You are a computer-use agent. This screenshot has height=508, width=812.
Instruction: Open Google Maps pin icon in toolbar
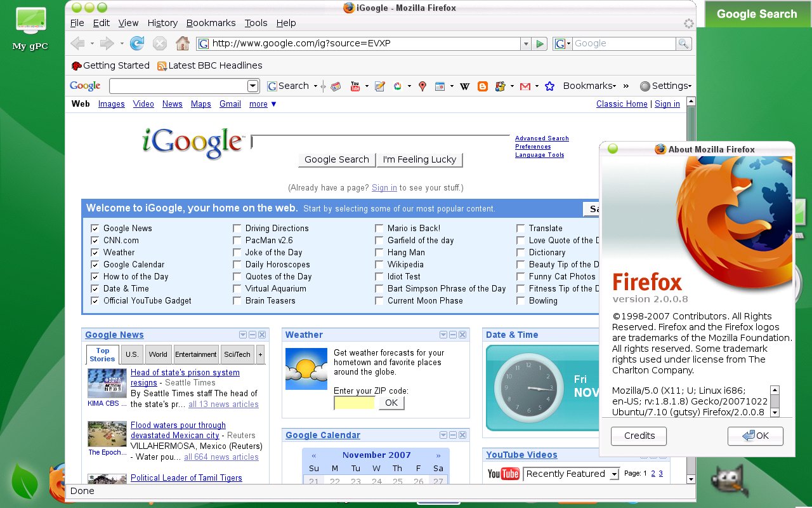coord(422,86)
